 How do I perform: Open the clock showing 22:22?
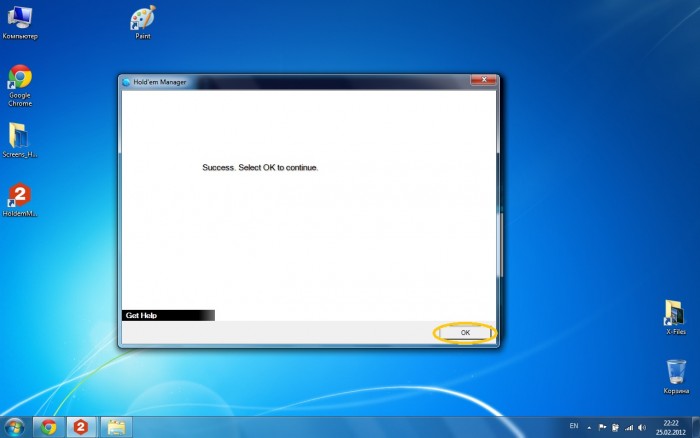click(671, 427)
